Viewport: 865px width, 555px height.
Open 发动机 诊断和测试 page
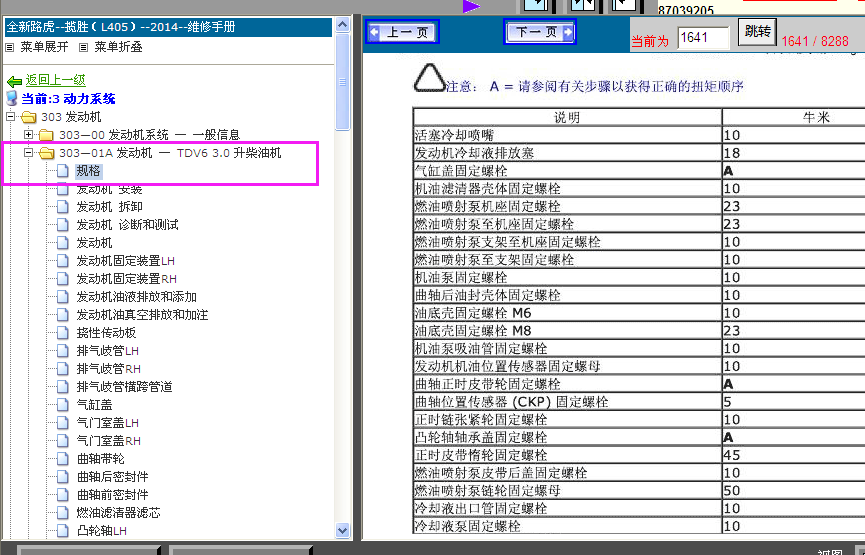click(127, 225)
